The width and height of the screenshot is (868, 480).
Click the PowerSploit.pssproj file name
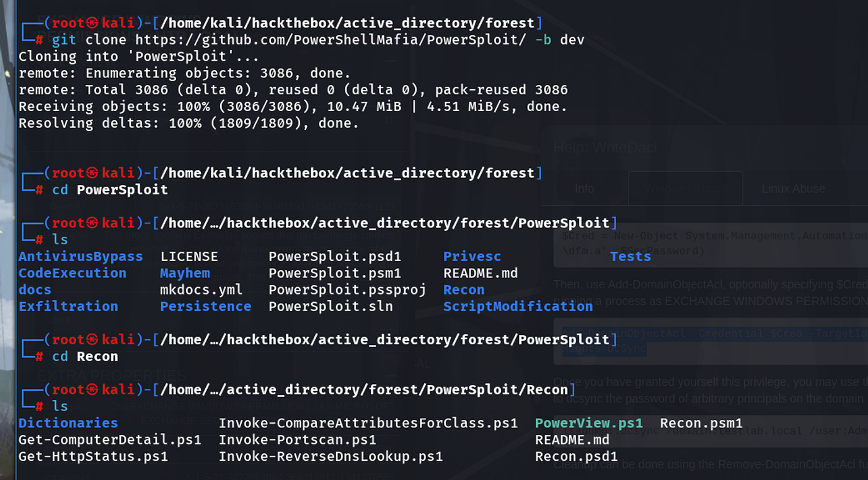[x=347, y=290]
